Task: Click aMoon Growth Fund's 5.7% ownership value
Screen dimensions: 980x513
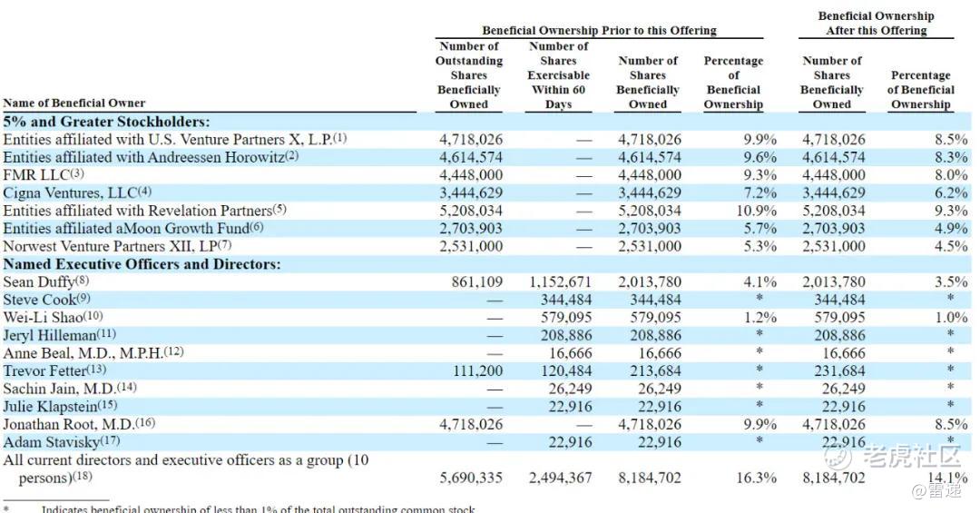Action: 760,229
